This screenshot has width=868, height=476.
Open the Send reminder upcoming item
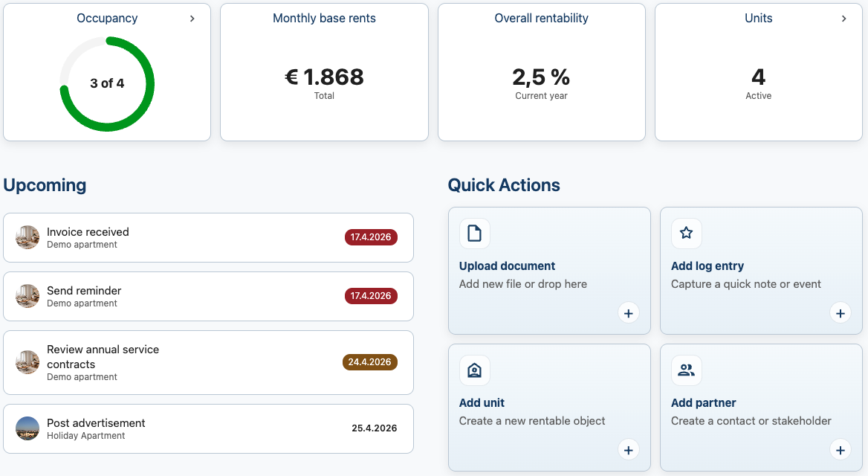click(208, 296)
